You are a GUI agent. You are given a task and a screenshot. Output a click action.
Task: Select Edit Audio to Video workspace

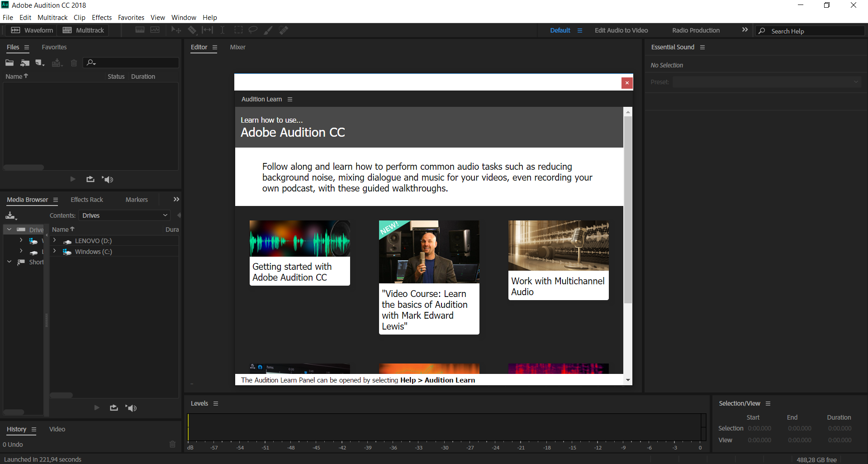pos(621,30)
